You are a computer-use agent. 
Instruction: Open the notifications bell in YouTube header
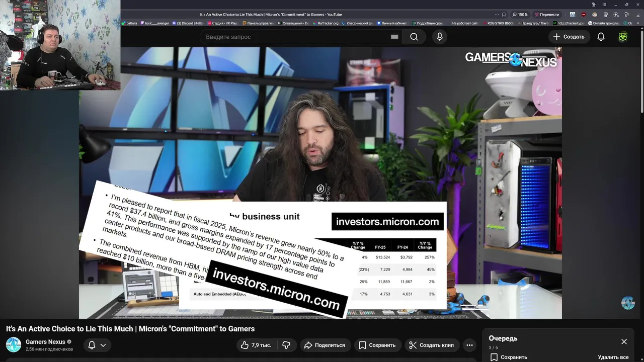coord(601,37)
